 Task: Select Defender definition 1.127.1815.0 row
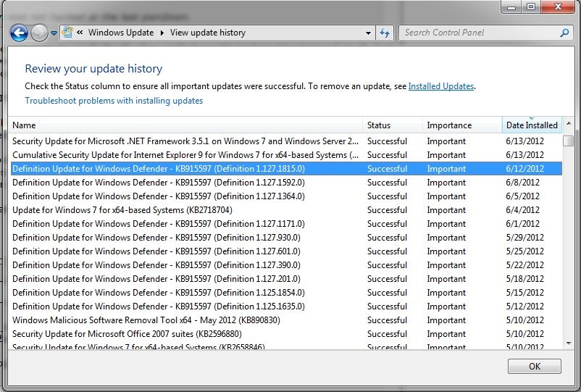[286, 169]
